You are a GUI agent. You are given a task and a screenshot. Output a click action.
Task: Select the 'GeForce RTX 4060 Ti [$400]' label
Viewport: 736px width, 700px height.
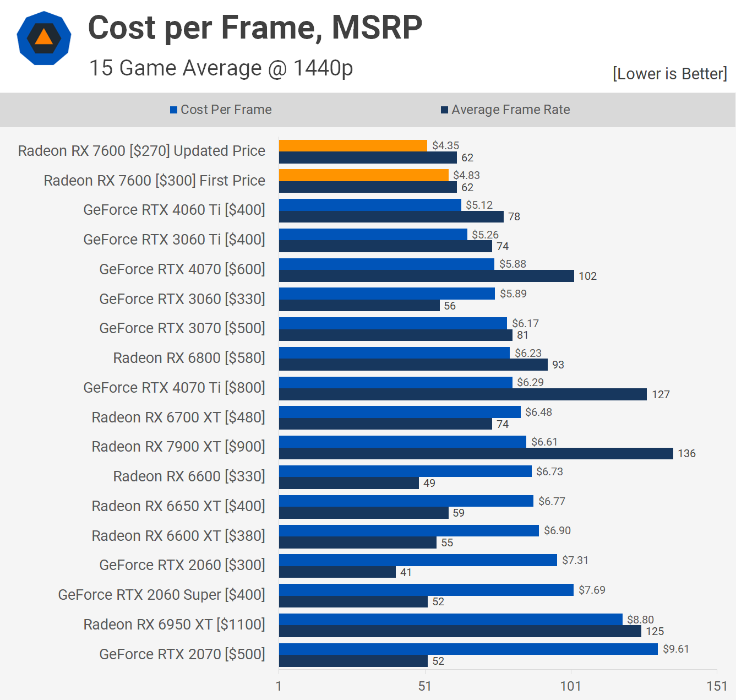click(174, 210)
